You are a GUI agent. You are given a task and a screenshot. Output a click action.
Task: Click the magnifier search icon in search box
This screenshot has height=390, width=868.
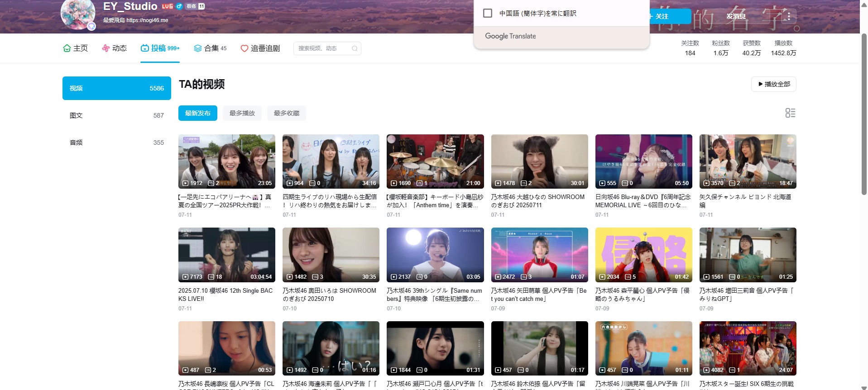pyautogui.click(x=355, y=48)
